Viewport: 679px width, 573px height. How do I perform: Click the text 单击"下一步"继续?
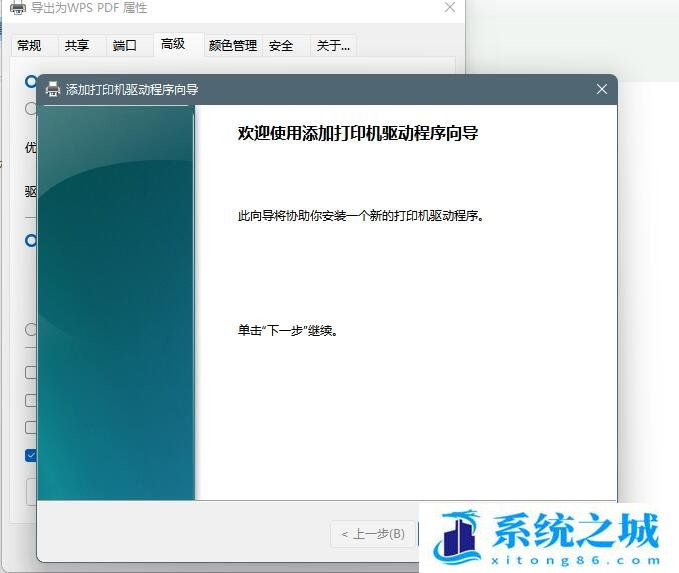[288, 330]
